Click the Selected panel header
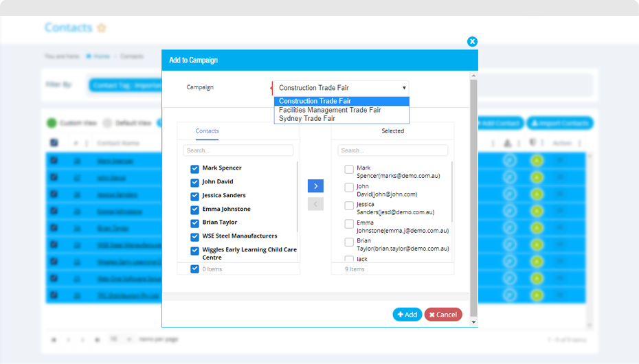639x364 pixels. 392,131
